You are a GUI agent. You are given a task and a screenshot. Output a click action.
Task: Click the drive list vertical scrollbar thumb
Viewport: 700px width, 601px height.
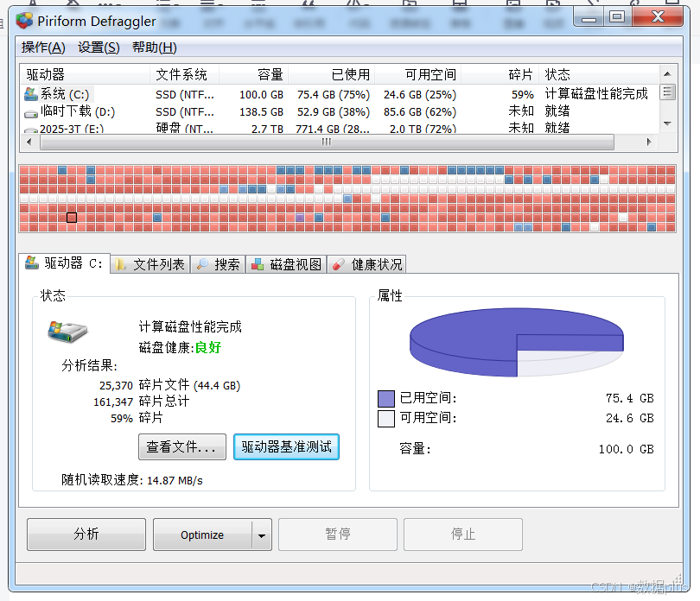667,92
